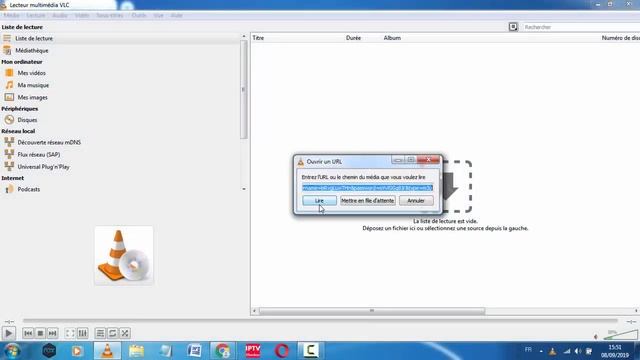Select Flux réseau (SAP)
Image resolution: width=640 pixels, height=360 pixels.
coord(39,155)
